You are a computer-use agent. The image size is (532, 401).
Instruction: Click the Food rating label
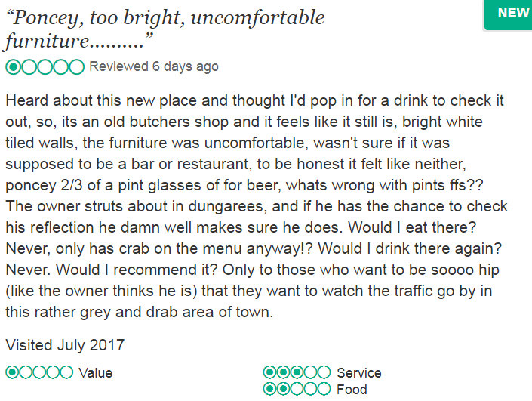(x=352, y=390)
